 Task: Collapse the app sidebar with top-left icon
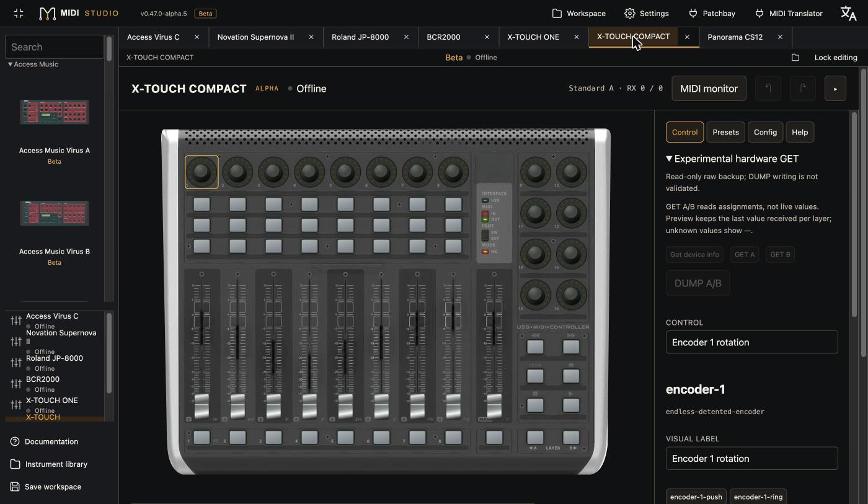pyautogui.click(x=19, y=13)
